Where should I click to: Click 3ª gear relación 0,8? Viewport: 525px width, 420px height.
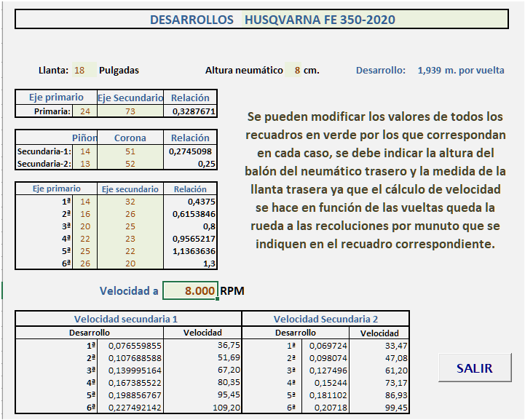point(209,226)
